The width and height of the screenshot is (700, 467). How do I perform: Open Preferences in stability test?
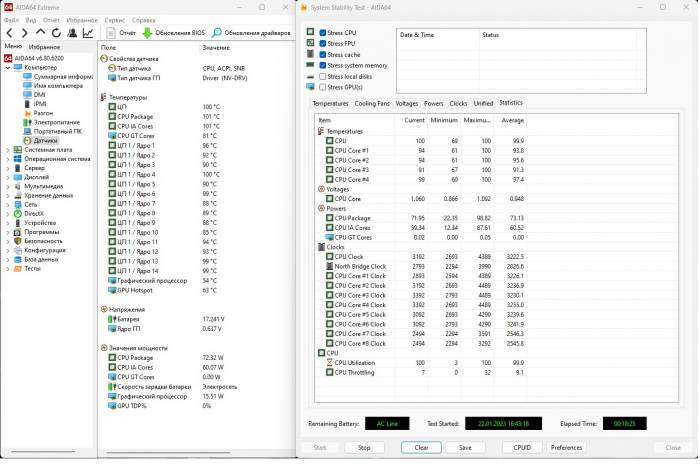[x=566, y=448]
